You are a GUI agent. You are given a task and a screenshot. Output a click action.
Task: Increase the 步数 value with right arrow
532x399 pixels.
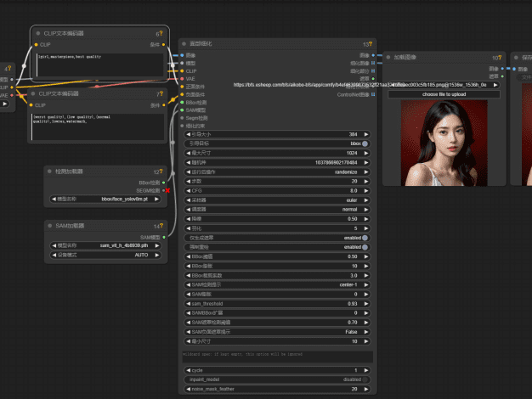pos(366,182)
